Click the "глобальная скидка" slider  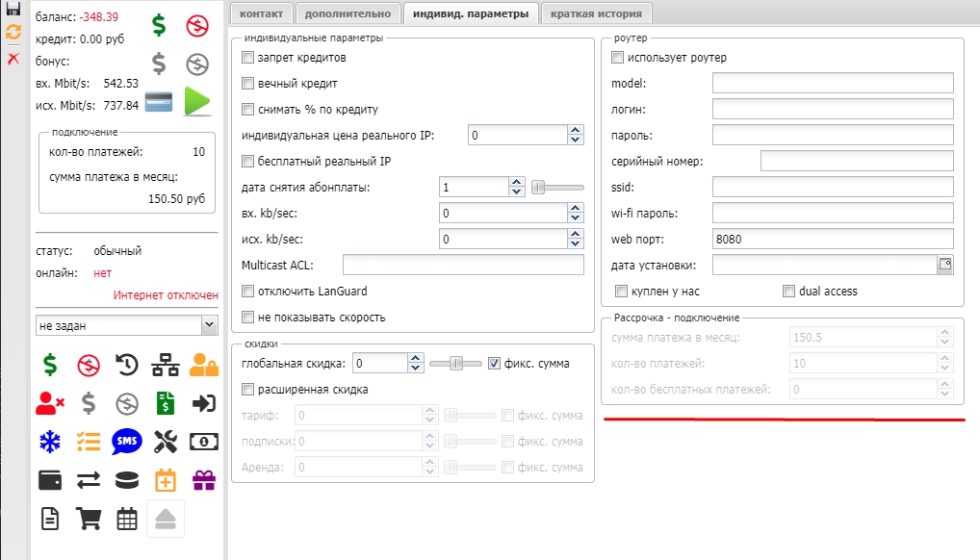point(454,364)
